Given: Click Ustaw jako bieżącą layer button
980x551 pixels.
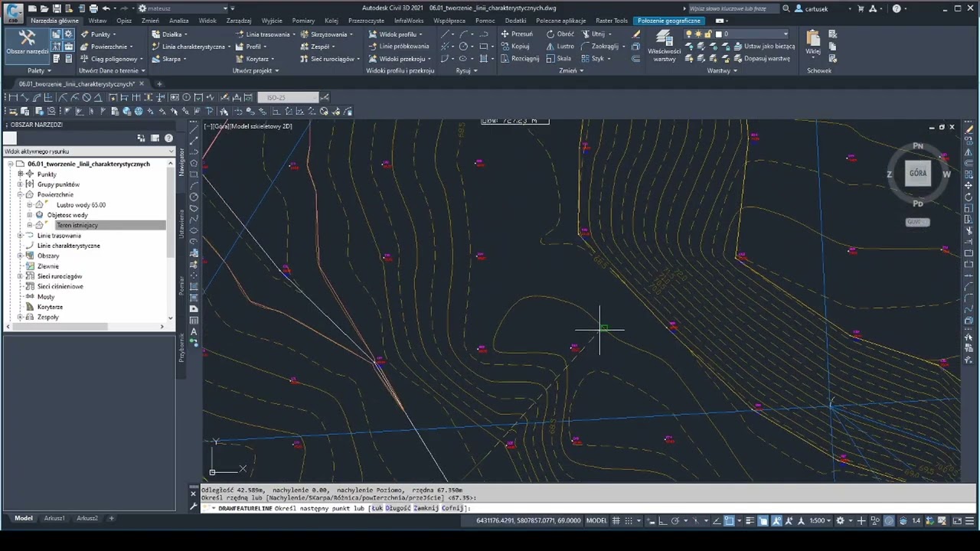Looking at the screenshot, I should click(763, 47).
